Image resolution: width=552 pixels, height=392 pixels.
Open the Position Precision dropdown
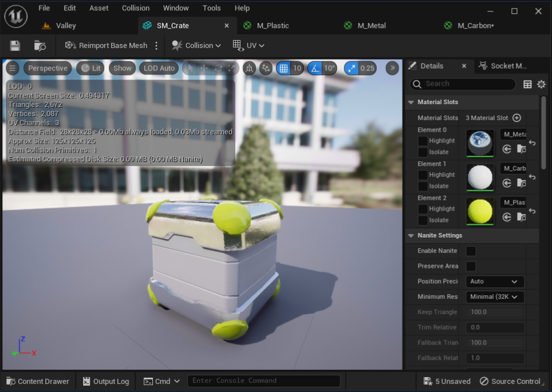(494, 282)
